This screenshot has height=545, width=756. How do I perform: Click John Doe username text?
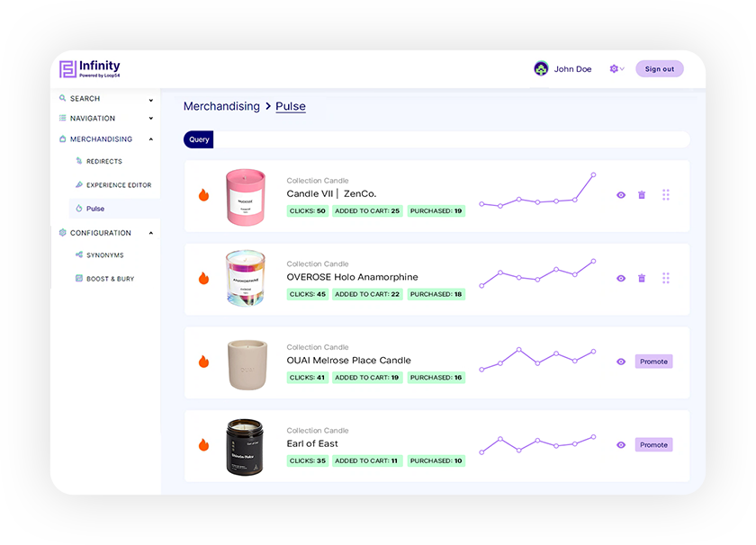click(572, 69)
